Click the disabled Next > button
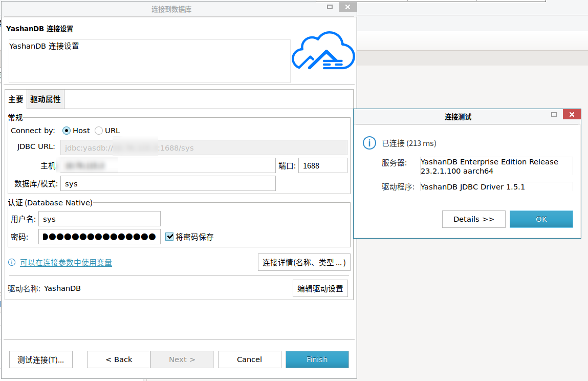The image size is (588, 381). point(182,359)
